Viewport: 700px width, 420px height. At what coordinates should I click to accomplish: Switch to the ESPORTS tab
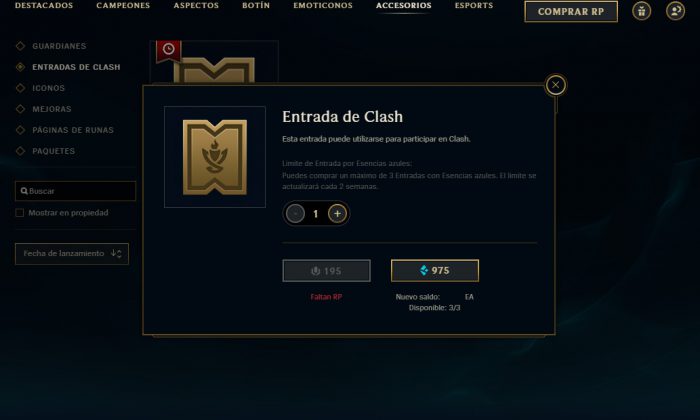coord(474,5)
